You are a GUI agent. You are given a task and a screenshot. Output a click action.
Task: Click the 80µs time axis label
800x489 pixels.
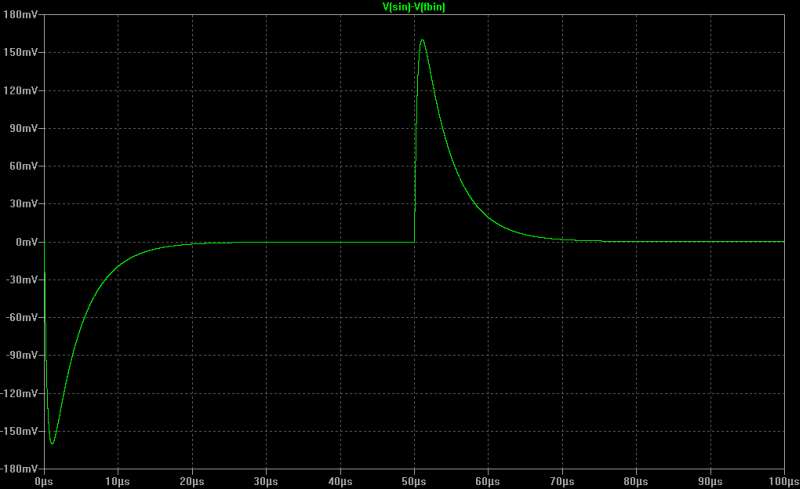coord(636,482)
